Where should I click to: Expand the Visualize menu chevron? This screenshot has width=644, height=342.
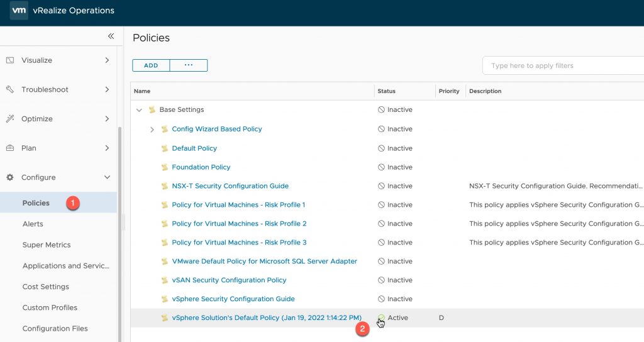click(107, 60)
